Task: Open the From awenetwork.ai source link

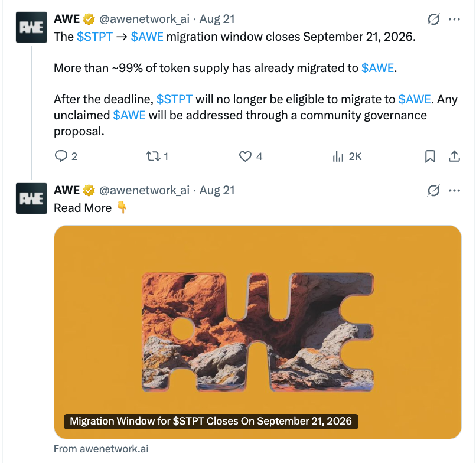Action: pyautogui.click(x=101, y=449)
